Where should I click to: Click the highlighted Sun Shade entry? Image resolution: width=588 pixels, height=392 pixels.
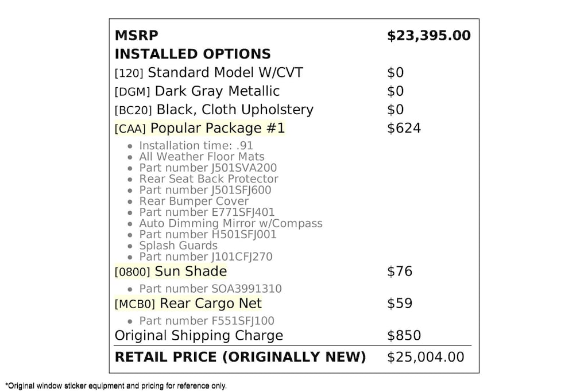171,271
